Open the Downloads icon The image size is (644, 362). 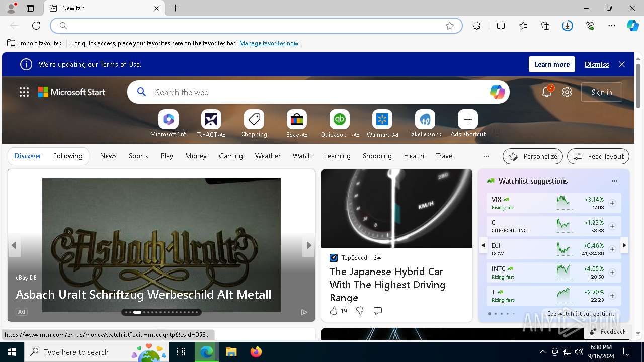pos(568,26)
